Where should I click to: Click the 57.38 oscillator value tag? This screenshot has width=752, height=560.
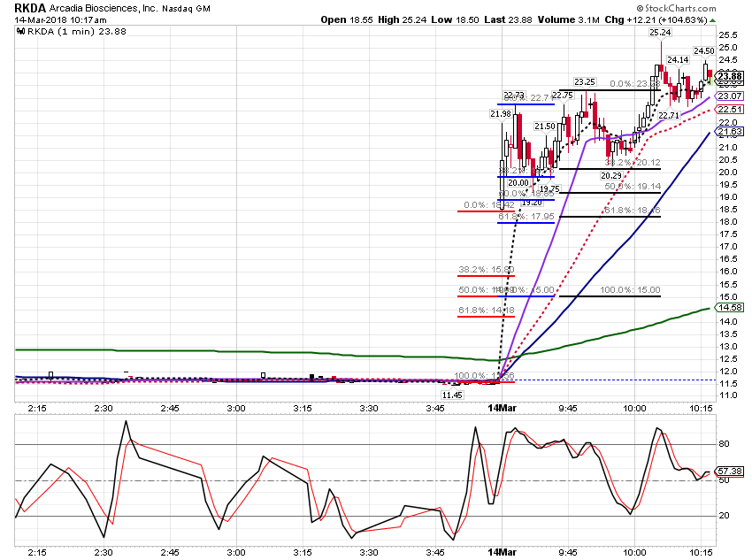pos(730,472)
